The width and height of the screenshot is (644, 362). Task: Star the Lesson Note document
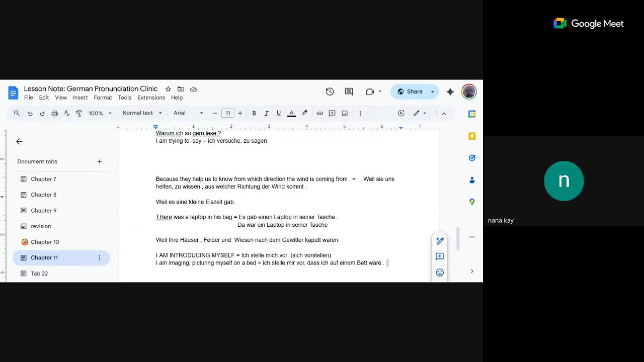click(x=168, y=89)
